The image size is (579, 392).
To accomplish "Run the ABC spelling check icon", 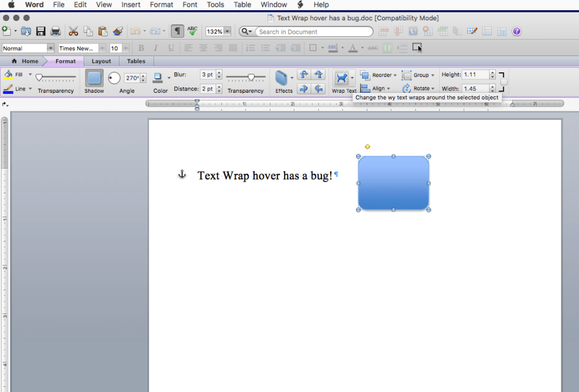I will [x=192, y=31].
